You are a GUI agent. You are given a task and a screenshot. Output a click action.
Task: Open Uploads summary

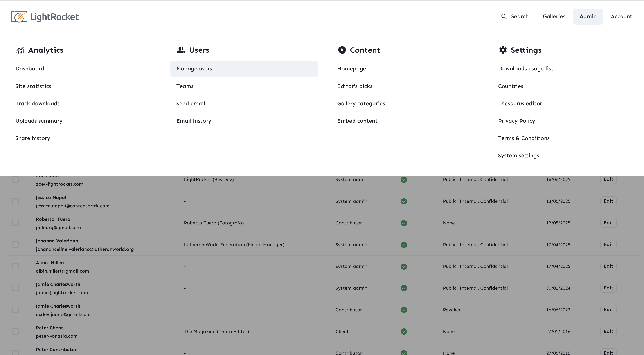pyautogui.click(x=39, y=121)
